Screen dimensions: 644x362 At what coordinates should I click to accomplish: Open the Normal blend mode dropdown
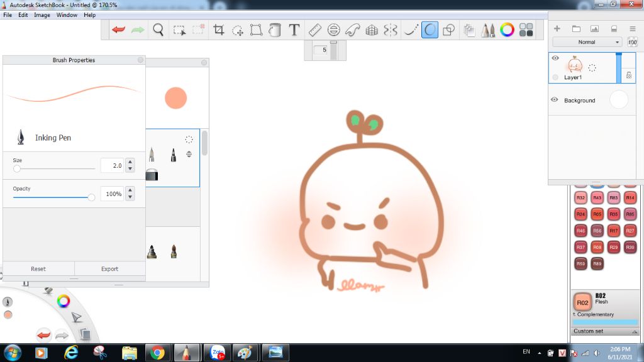pos(587,42)
